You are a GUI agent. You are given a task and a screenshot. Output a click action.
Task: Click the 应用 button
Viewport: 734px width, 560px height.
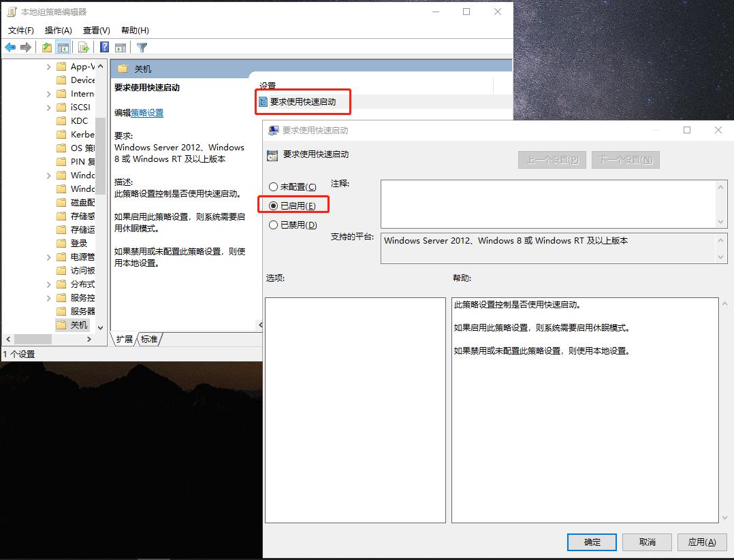[x=701, y=542]
